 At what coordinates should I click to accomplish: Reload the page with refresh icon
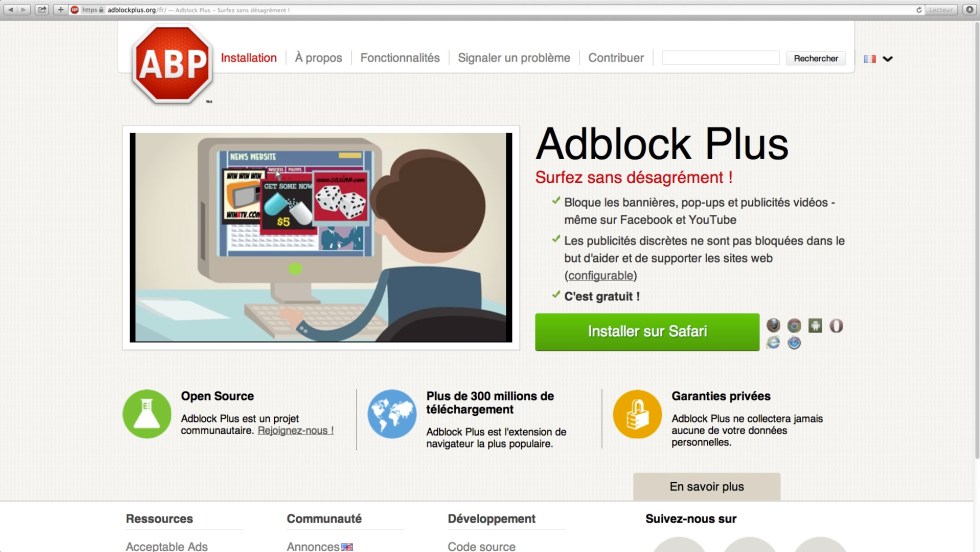point(919,9)
